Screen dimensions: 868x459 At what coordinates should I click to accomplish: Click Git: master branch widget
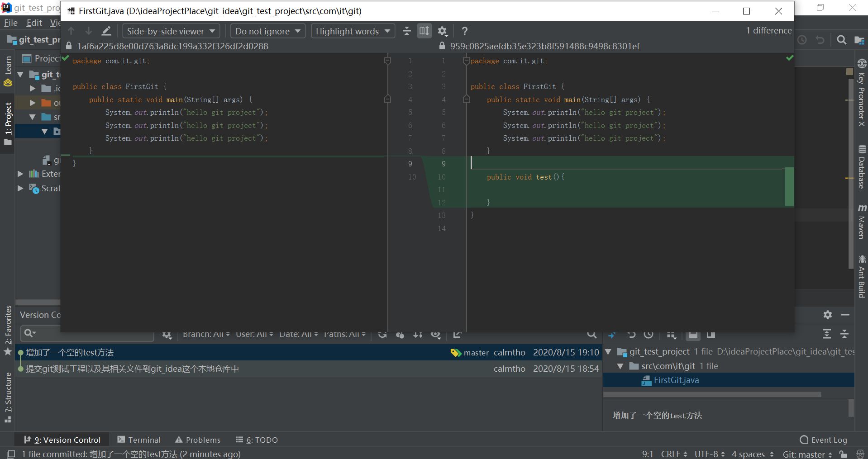pyautogui.click(x=807, y=454)
